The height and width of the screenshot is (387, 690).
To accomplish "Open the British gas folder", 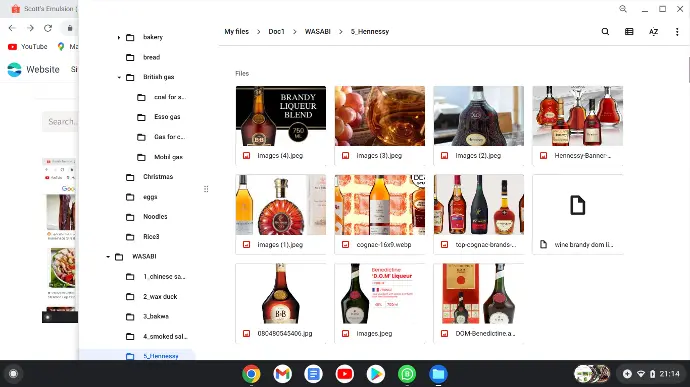I will click(x=158, y=77).
